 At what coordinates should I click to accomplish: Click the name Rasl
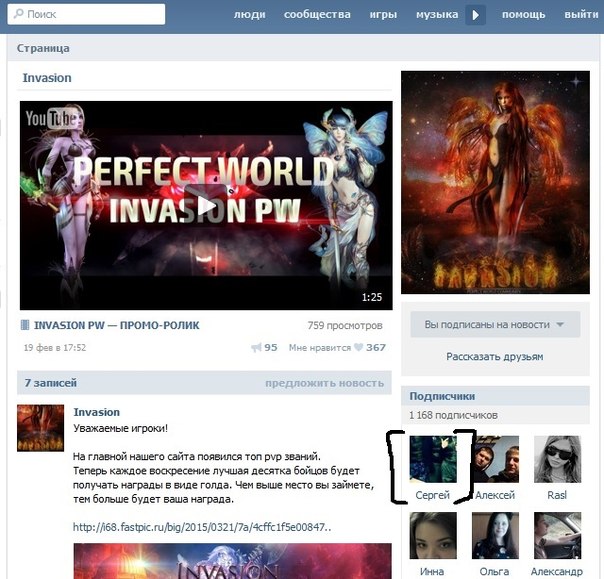(557, 495)
